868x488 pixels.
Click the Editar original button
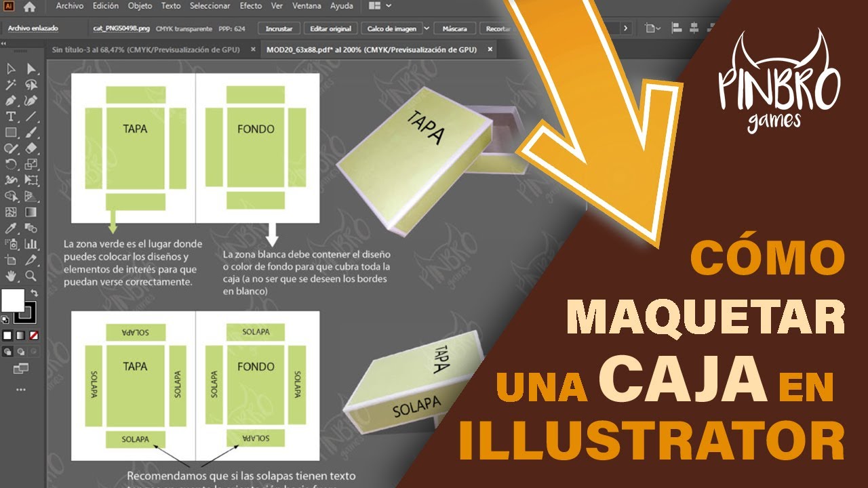[x=330, y=28]
